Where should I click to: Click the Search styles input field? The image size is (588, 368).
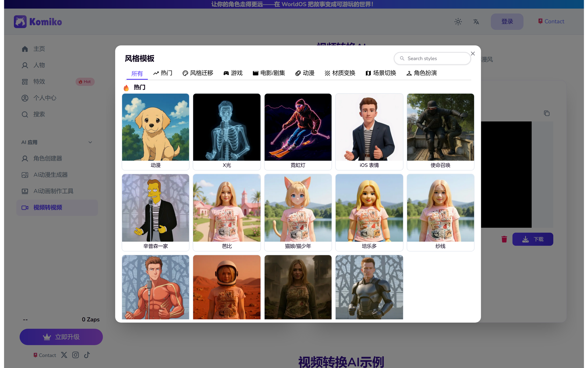pyautogui.click(x=432, y=58)
